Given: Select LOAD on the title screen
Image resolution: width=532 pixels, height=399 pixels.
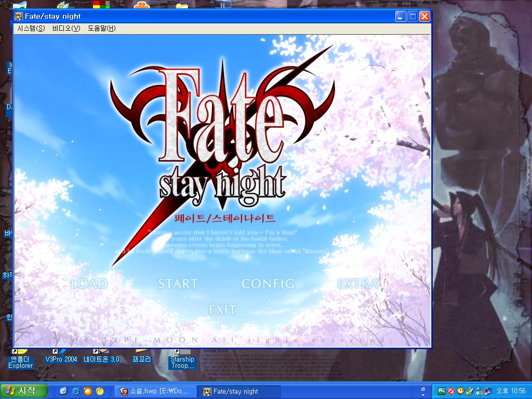Looking at the screenshot, I should pyautogui.click(x=89, y=284).
